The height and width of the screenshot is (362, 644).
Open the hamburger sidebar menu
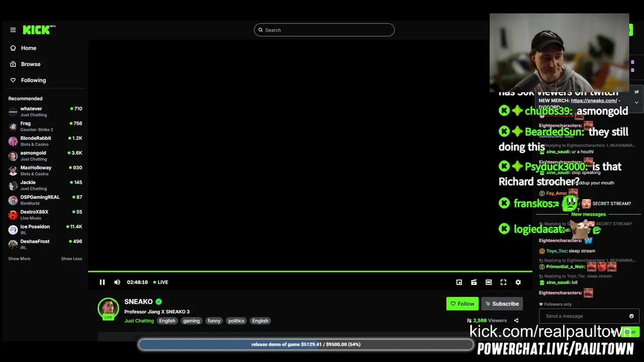click(13, 30)
